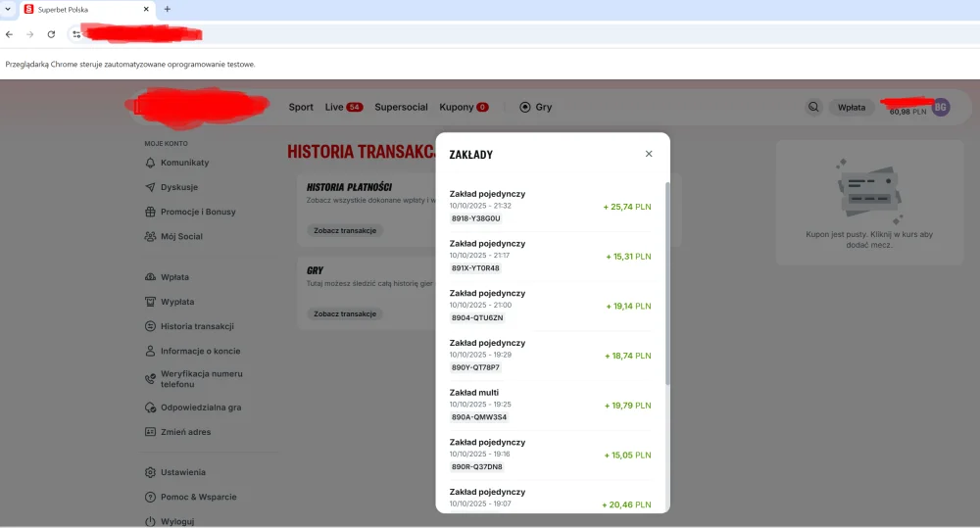The height and width of the screenshot is (528, 980).
Task: Click the Wyloguj power icon
Action: point(151,522)
